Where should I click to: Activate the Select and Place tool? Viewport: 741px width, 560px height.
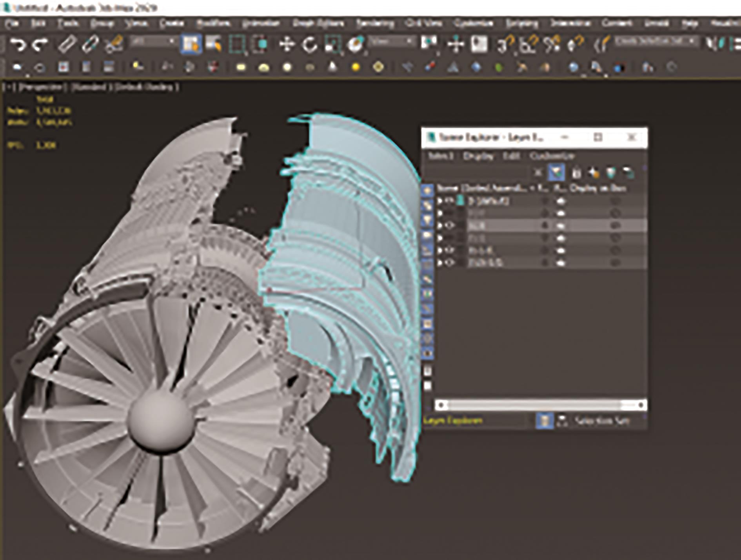(356, 44)
